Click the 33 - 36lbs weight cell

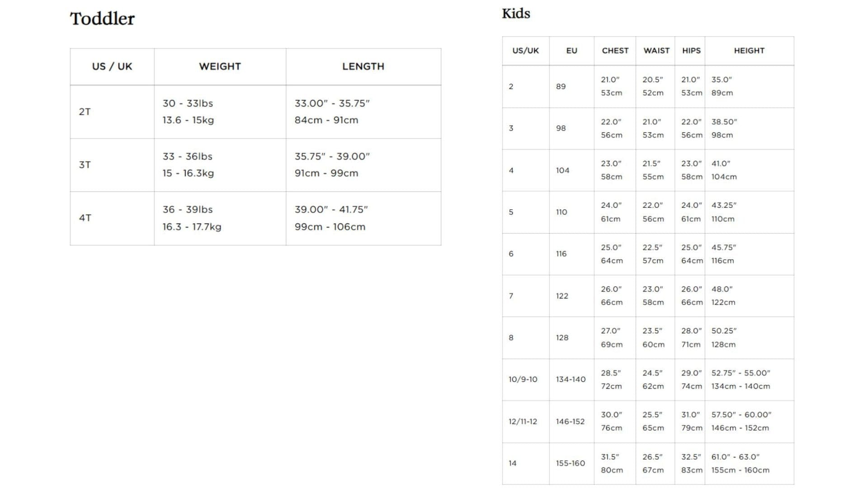187,156
